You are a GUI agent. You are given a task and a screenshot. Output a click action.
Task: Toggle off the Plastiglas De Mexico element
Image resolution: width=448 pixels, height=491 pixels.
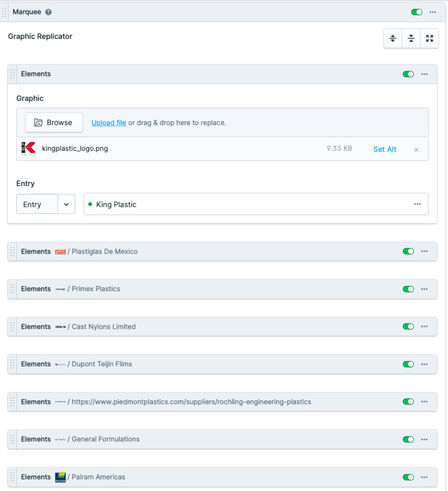tap(408, 251)
